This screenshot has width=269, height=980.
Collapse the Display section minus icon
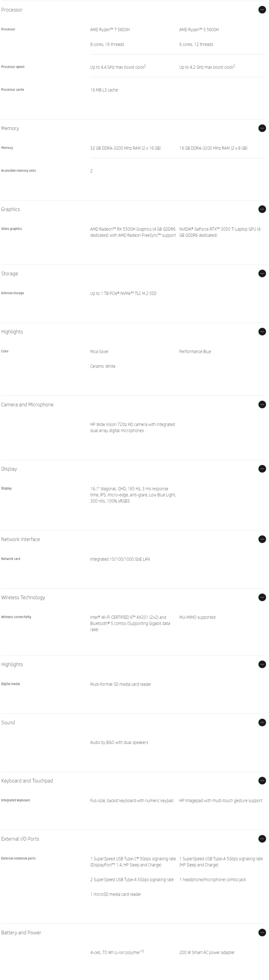coord(262,469)
